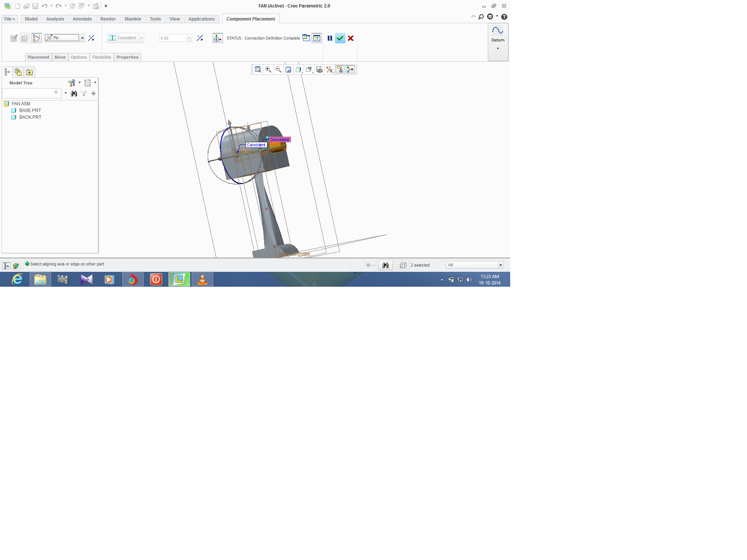
Task: Pause the component placement tool
Action: pos(330,38)
